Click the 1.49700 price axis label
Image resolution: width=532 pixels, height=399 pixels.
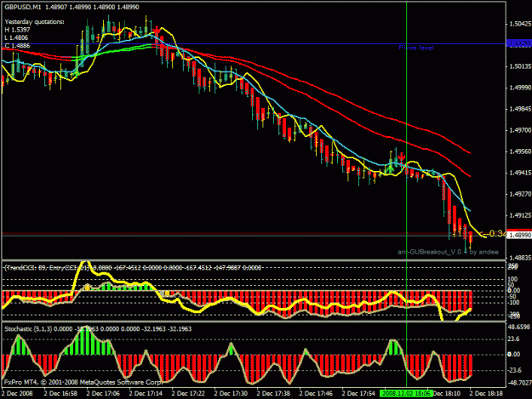pos(519,130)
